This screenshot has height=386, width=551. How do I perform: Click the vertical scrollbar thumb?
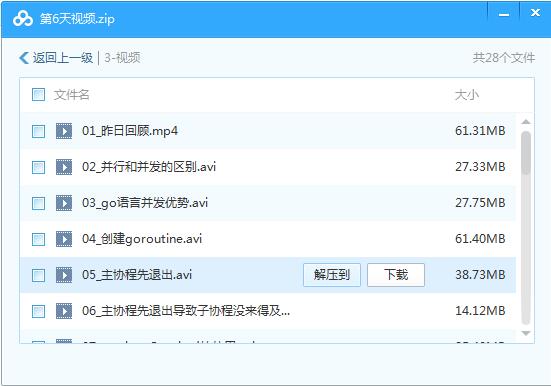[526, 153]
